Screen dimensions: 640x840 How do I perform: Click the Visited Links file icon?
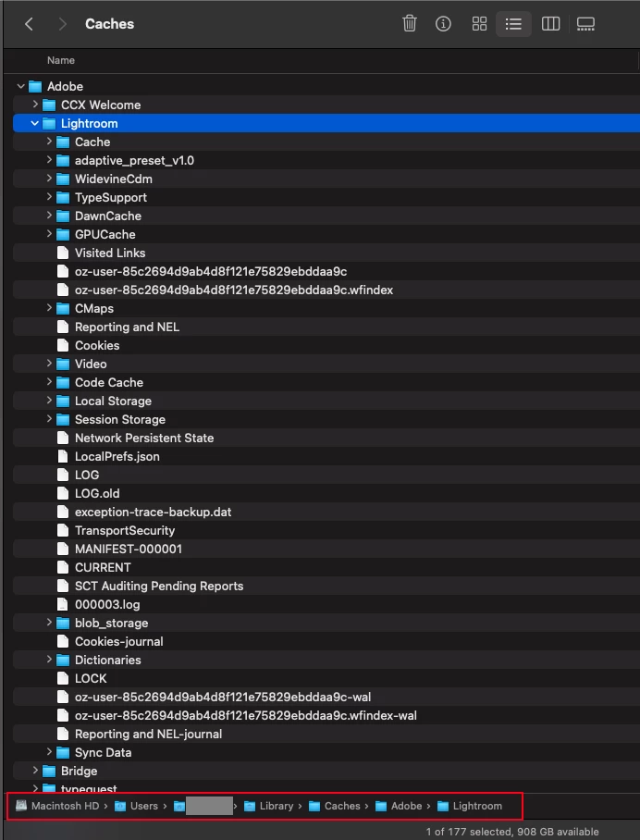pos(63,253)
